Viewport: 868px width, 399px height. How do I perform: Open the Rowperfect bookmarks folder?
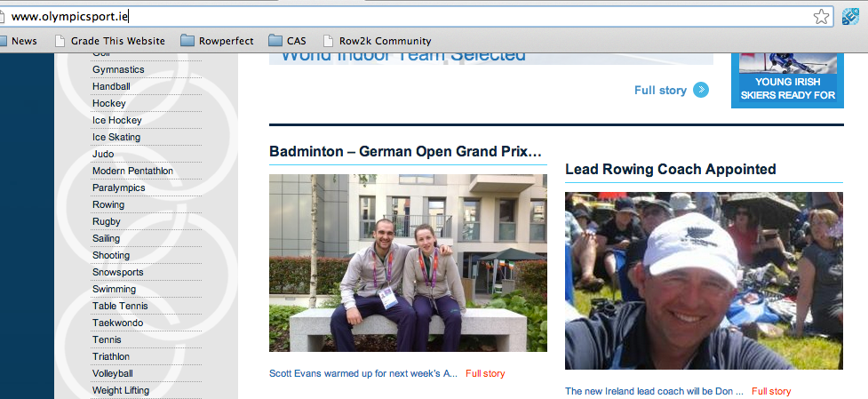click(x=216, y=41)
